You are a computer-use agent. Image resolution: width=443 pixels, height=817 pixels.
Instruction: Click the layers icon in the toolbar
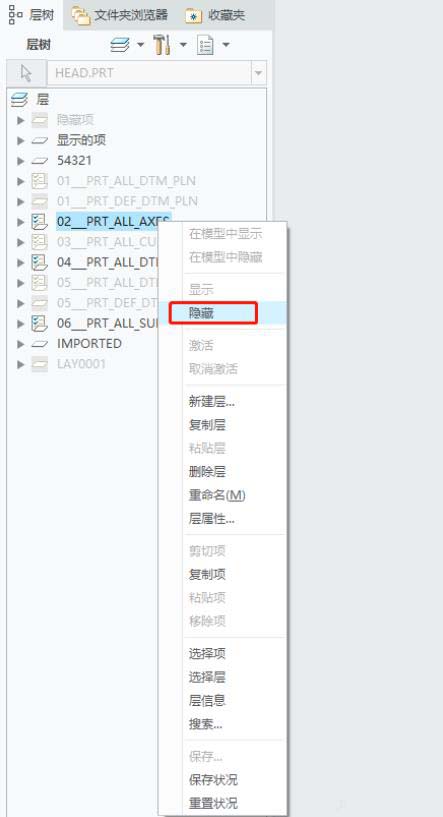pos(120,45)
